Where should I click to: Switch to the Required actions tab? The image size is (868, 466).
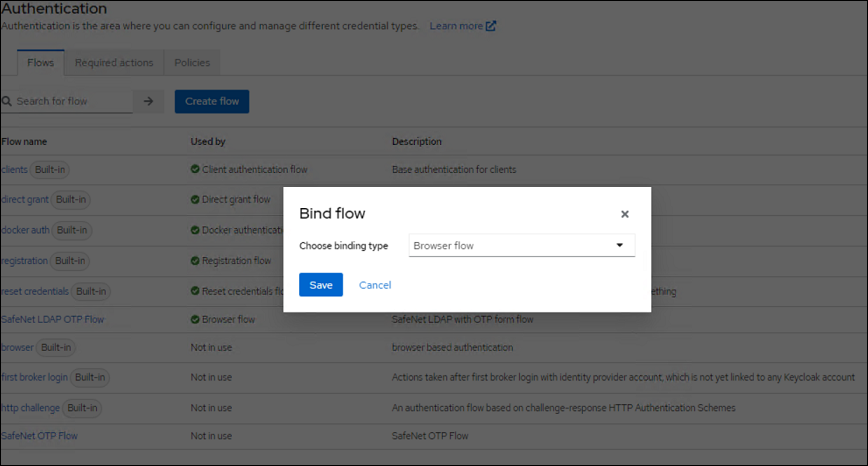(114, 63)
